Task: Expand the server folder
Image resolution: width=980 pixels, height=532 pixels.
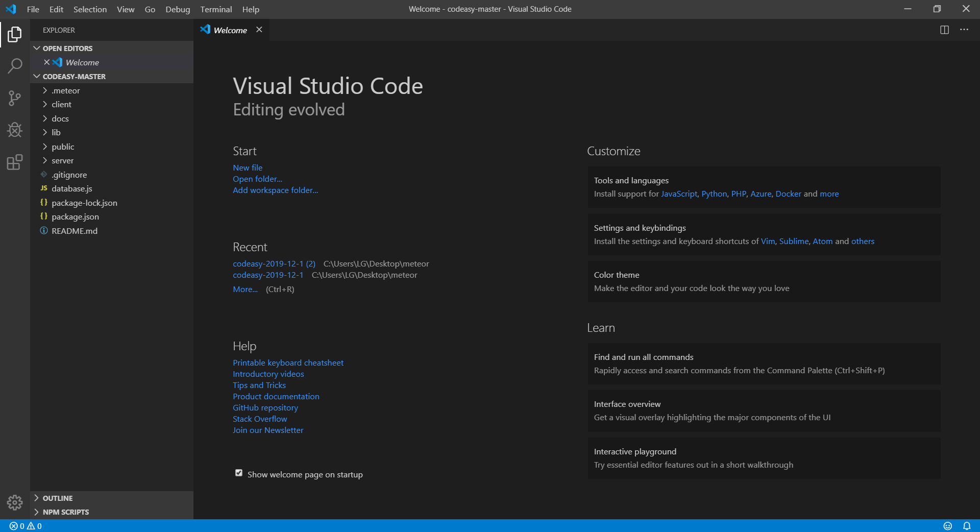Action: pos(45,160)
